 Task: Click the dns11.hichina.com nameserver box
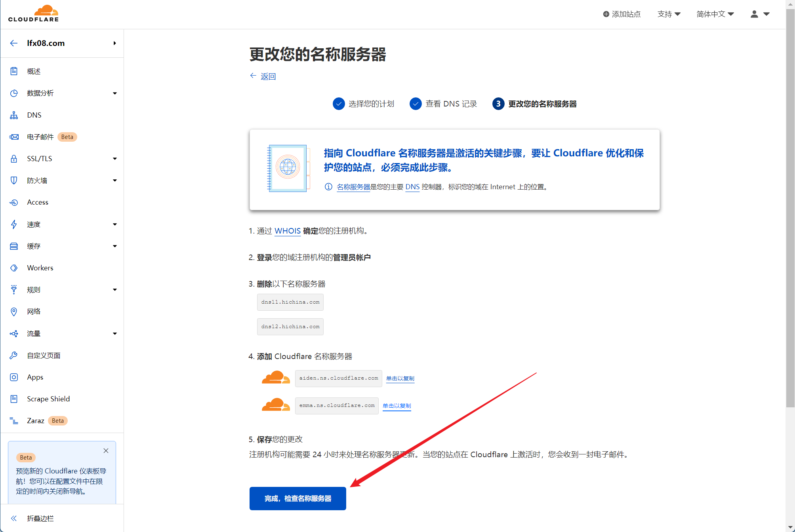[290, 302]
